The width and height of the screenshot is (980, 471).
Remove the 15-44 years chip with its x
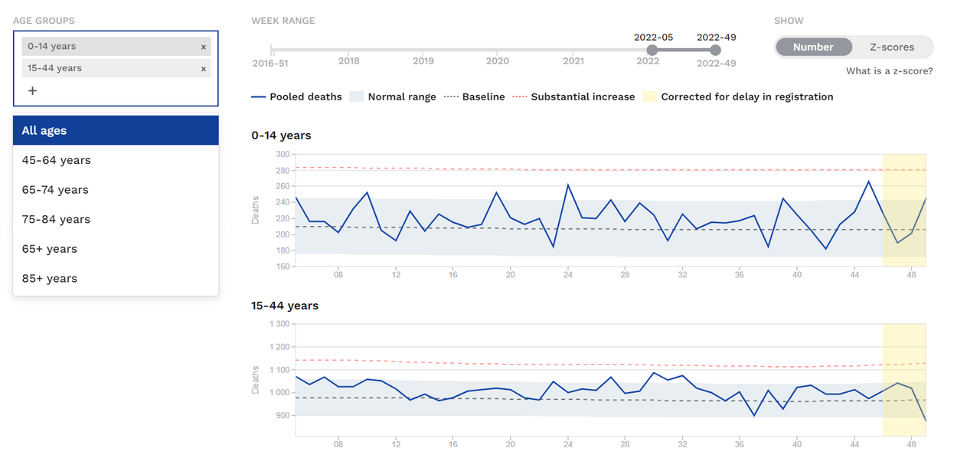[x=204, y=69]
